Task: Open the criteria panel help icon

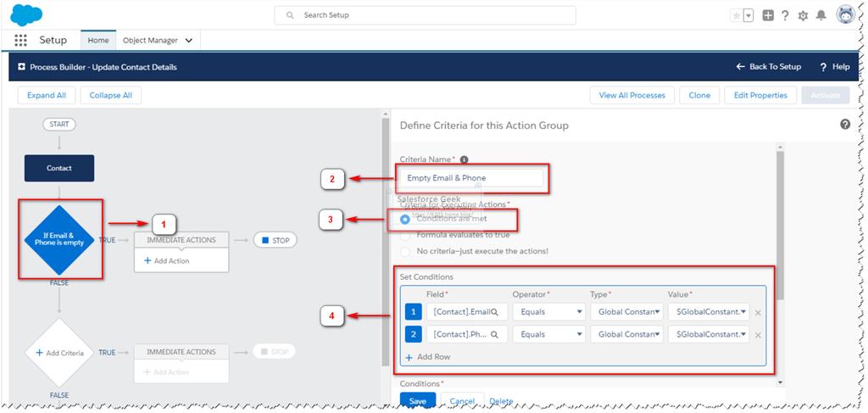Action: (x=845, y=124)
